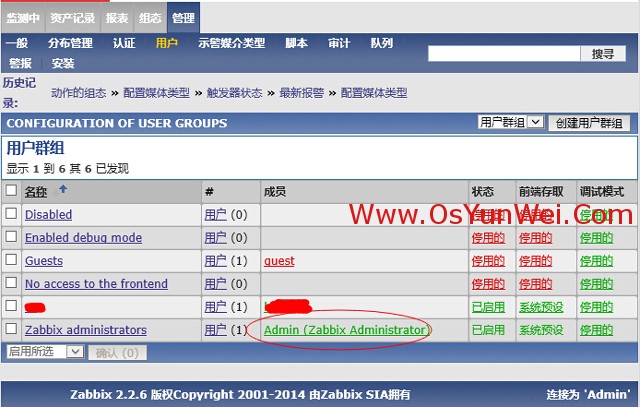This screenshot has width=640, height=407.
Task: Check the Guests group checkbox
Action: (11, 259)
